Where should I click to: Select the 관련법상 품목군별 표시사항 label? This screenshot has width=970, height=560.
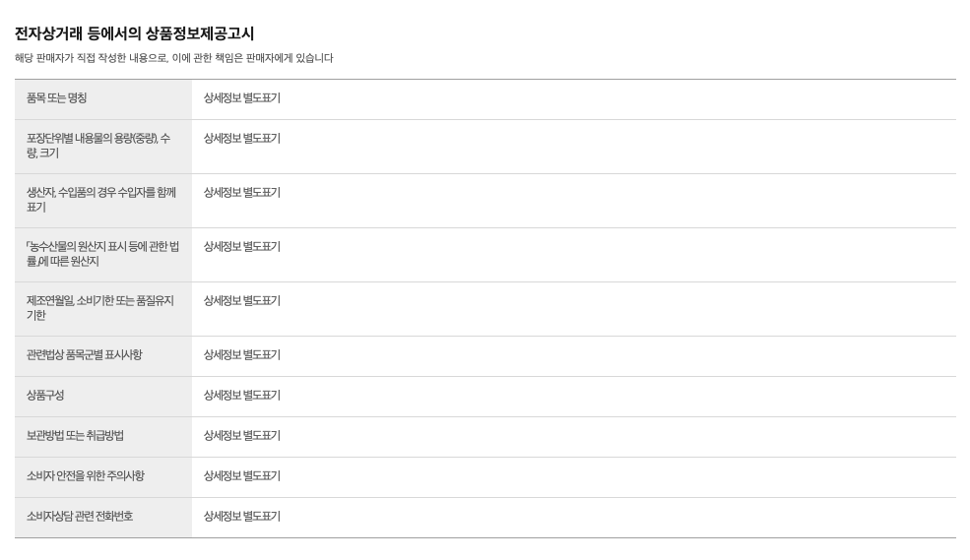[x=85, y=355]
